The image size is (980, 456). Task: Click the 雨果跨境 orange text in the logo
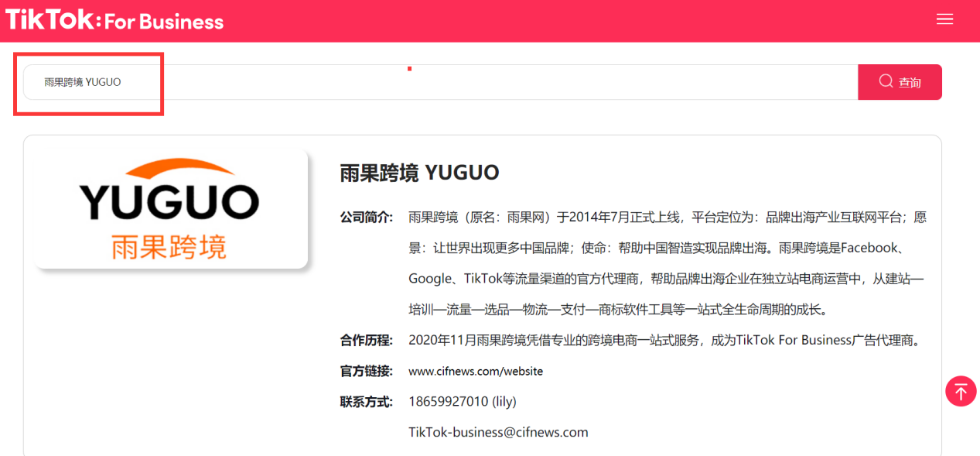pyautogui.click(x=169, y=247)
